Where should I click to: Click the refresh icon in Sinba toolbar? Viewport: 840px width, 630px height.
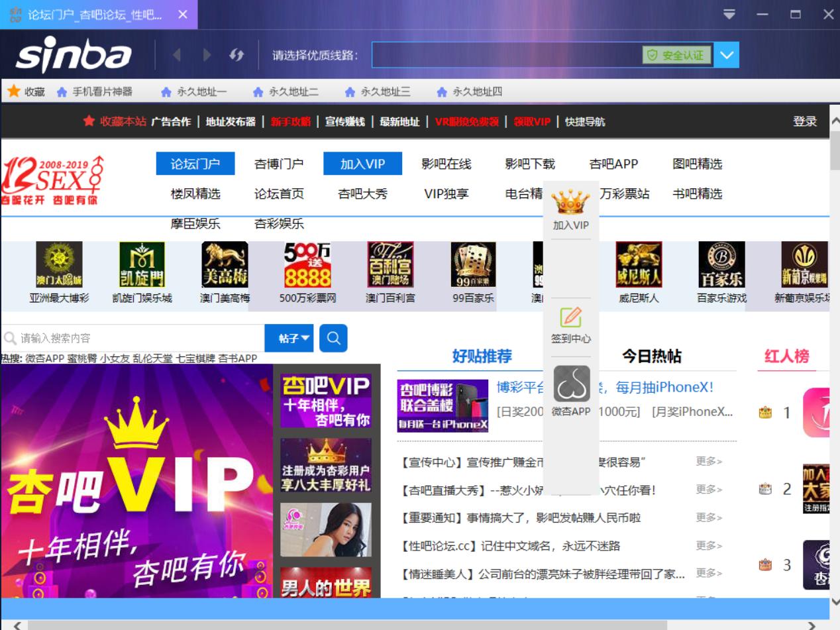coord(236,55)
